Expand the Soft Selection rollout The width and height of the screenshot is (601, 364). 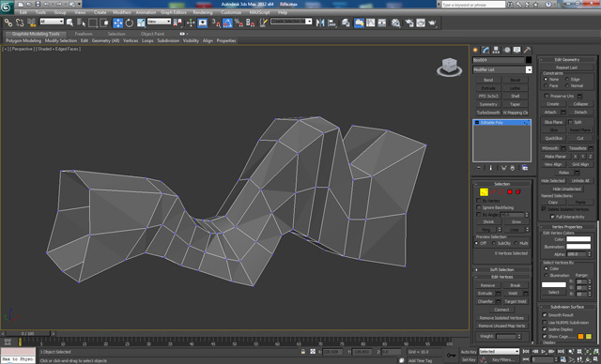(x=501, y=269)
